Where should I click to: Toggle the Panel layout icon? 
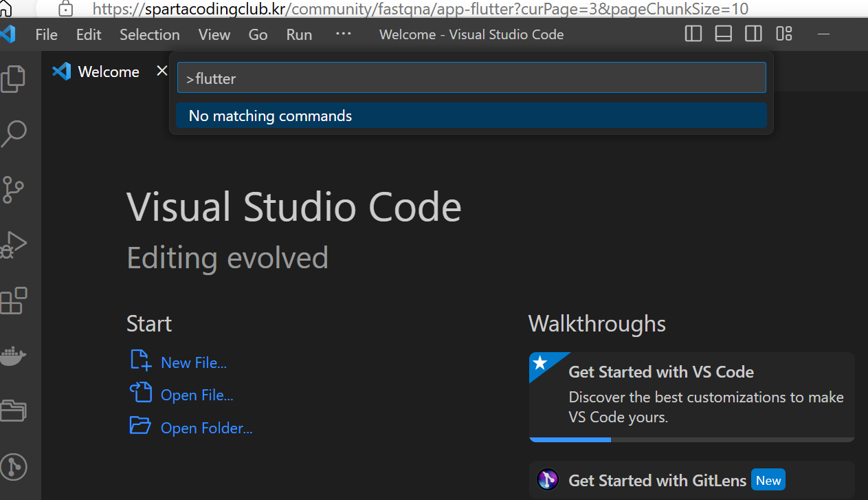click(724, 34)
